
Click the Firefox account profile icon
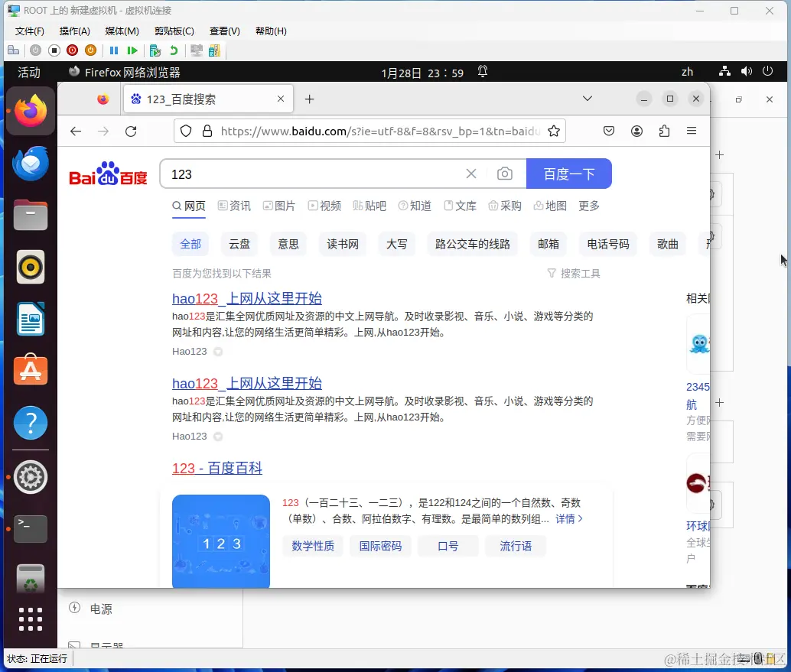(x=636, y=131)
